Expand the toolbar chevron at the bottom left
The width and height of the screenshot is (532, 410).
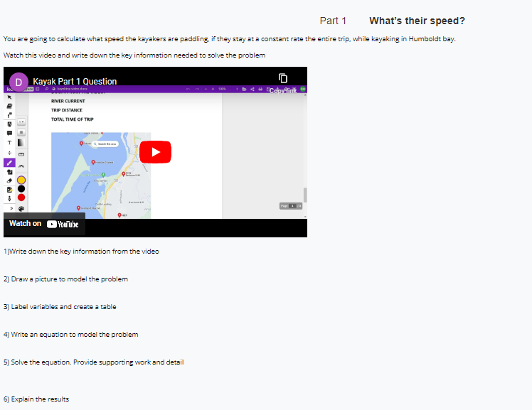[11, 208]
